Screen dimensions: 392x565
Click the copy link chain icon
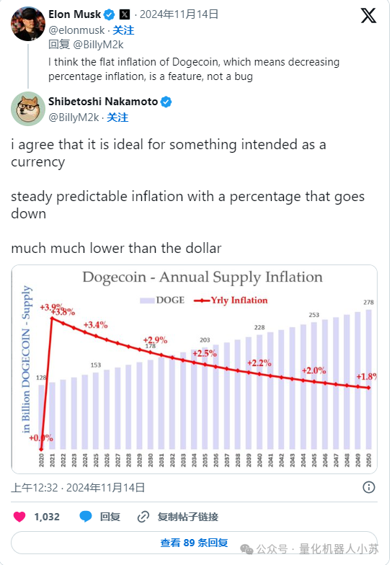pos(143,517)
